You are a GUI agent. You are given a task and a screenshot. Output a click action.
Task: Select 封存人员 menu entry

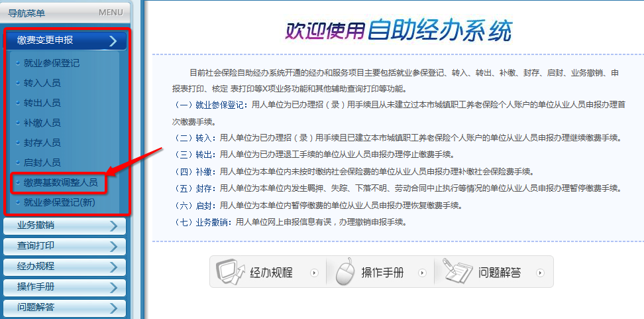click(x=42, y=143)
